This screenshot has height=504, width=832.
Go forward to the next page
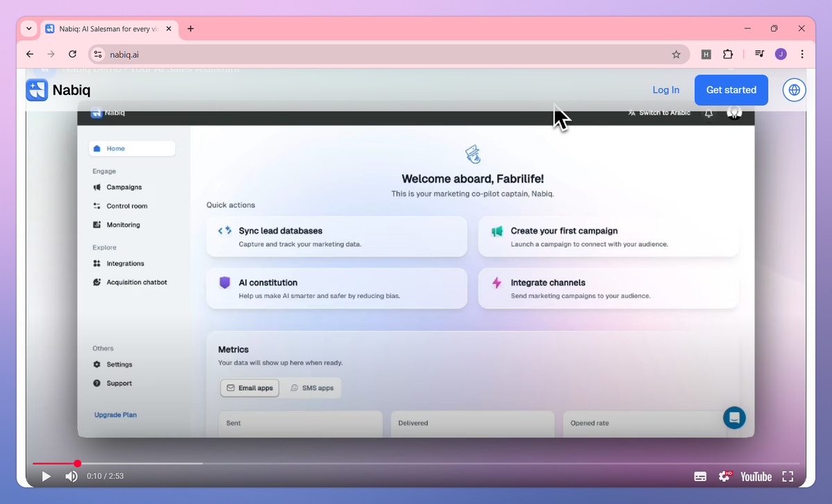(51, 54)
